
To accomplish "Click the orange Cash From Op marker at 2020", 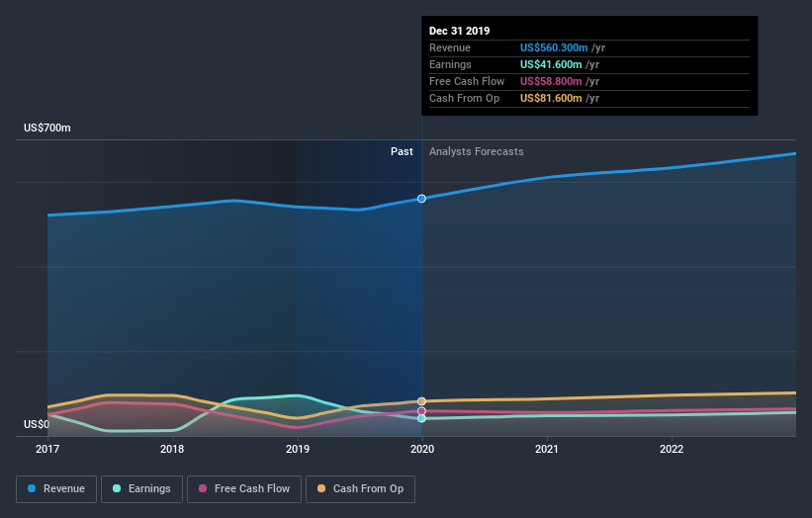I will (421, 401).
